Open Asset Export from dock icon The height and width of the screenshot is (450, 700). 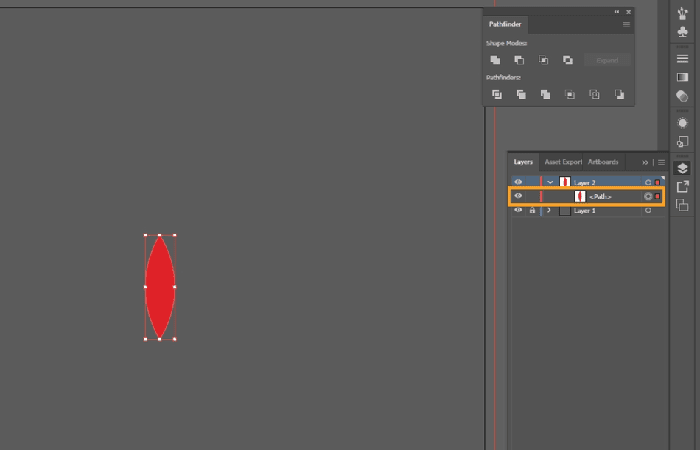(682, 187)
